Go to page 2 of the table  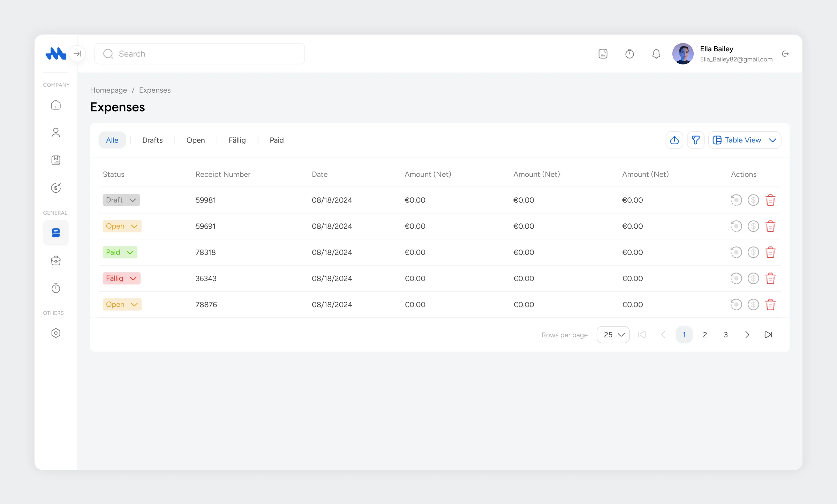pyautogui.click(x=705, y=335)
